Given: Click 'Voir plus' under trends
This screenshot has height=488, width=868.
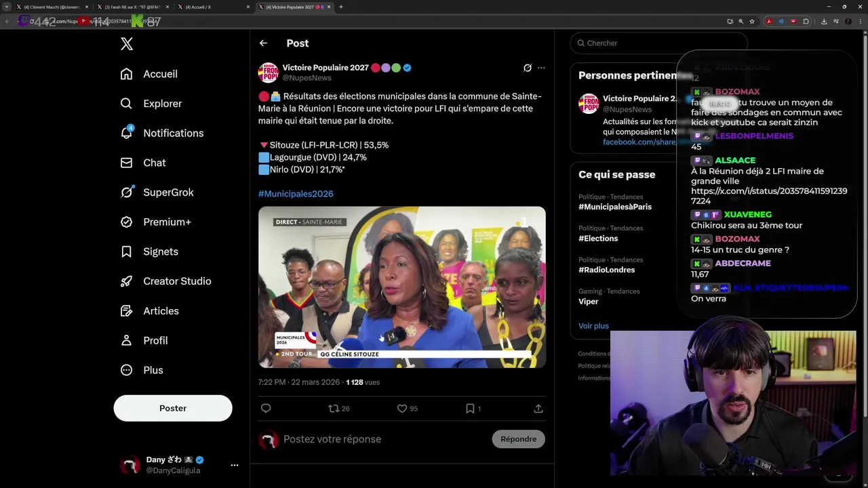Looking at the screenshot, I should (593, 326).
